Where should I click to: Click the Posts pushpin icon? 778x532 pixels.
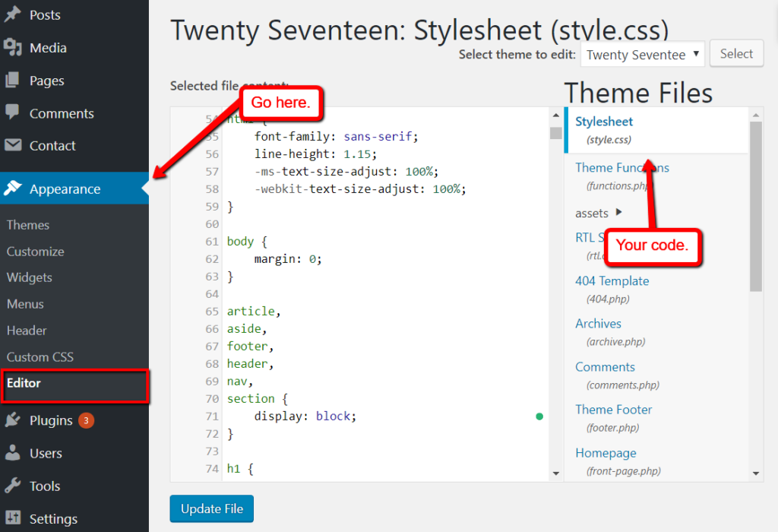(x=12, y=14)
